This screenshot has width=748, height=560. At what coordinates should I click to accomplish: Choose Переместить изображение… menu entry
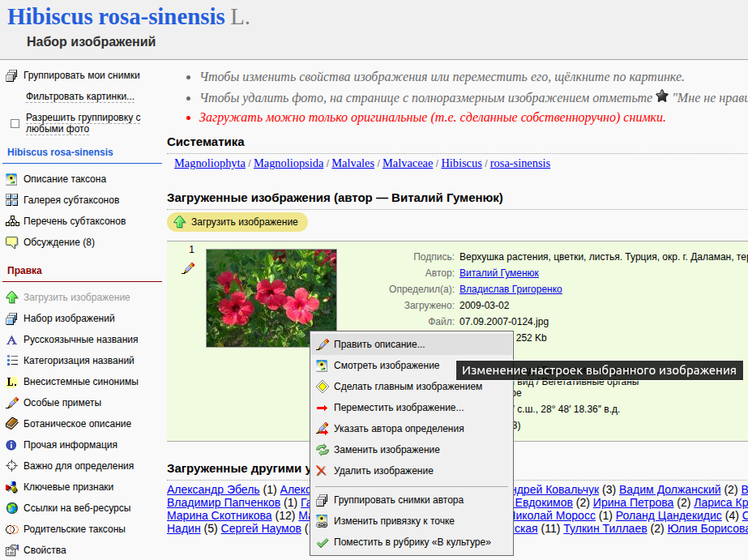coord(412,408)
